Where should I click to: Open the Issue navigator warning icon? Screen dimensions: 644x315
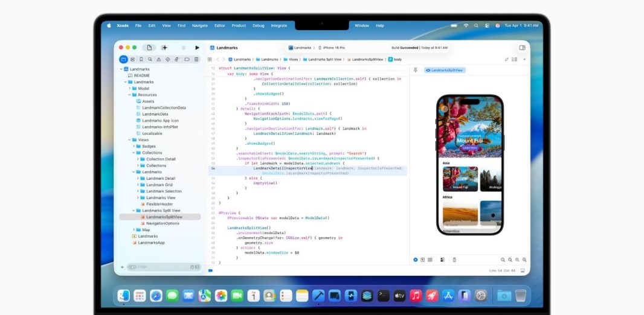pos(159,60)
